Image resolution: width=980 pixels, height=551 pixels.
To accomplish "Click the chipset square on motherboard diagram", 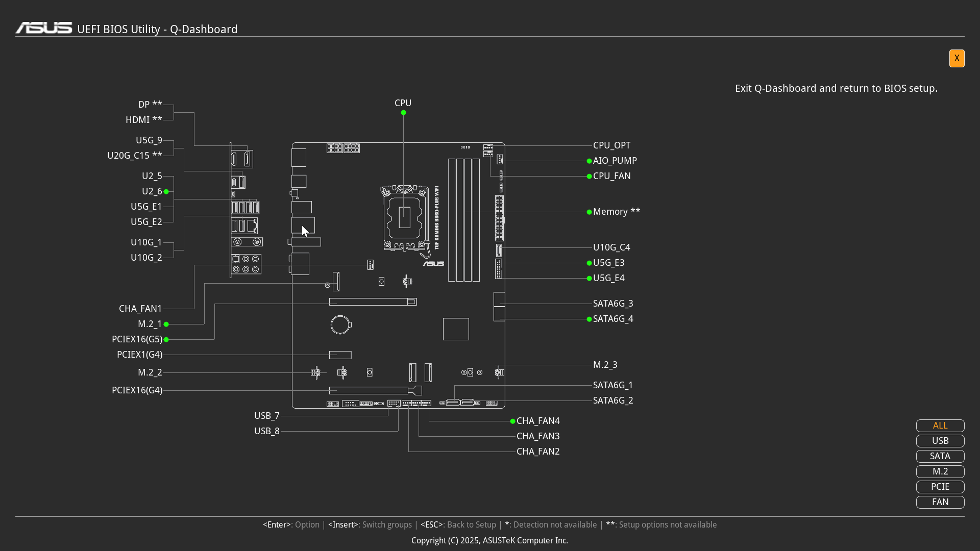I will tap(456, 329).
